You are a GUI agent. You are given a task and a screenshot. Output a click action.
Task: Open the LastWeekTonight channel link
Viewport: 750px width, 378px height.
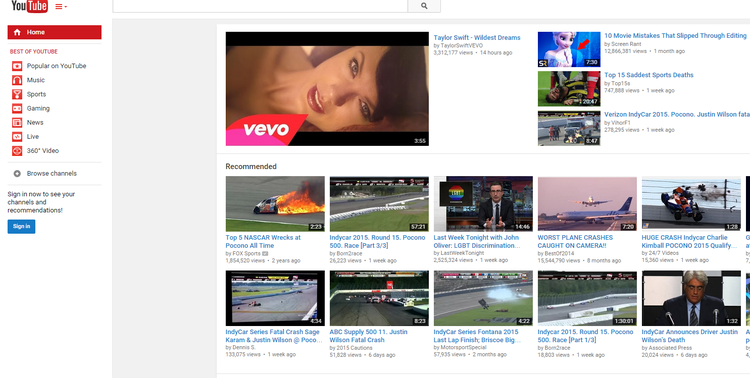[x=462, y=253]
